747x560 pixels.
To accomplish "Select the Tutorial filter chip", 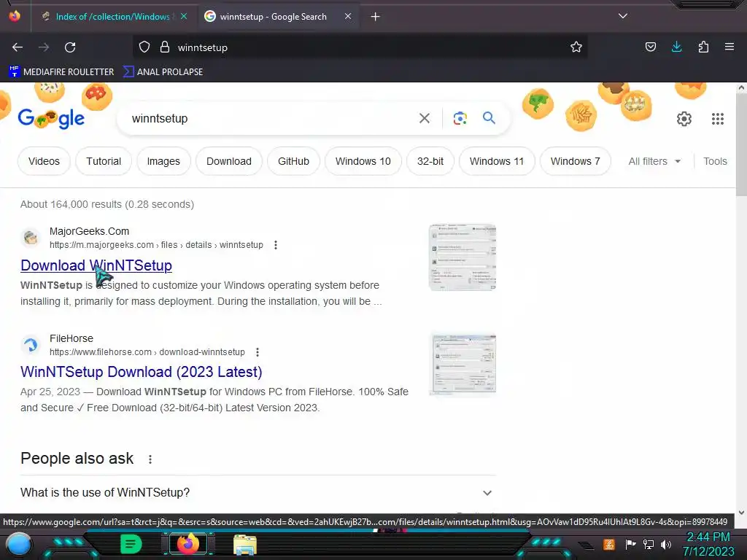I will coord(104,161).
